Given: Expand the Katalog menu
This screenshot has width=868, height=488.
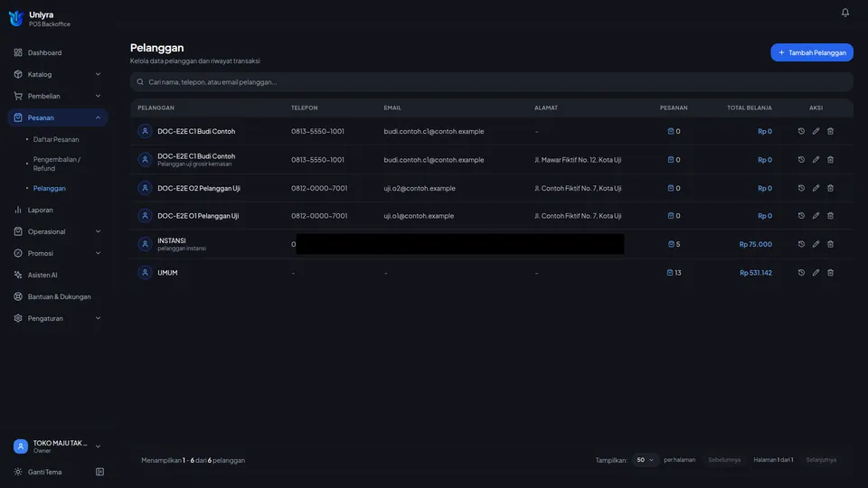Looking at the screenshot, I should (x=58, y=74).
